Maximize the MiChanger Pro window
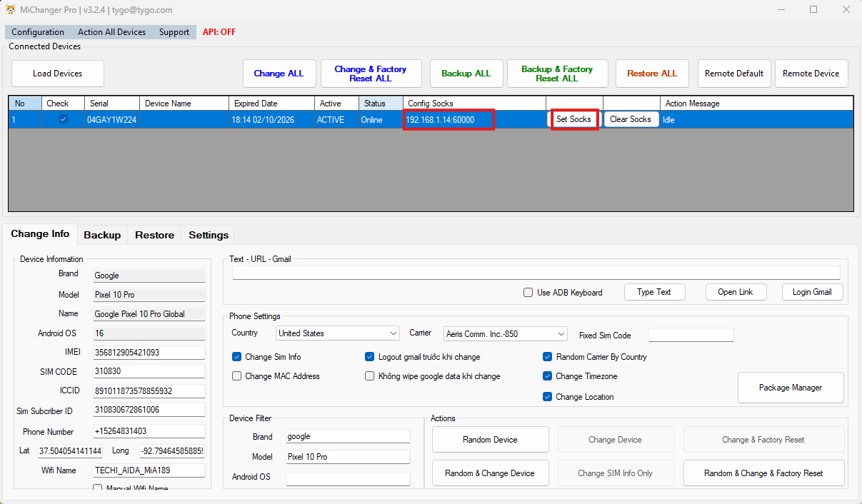Image resolution: width=862 pixels, height=504 pixels. [813, 10]
